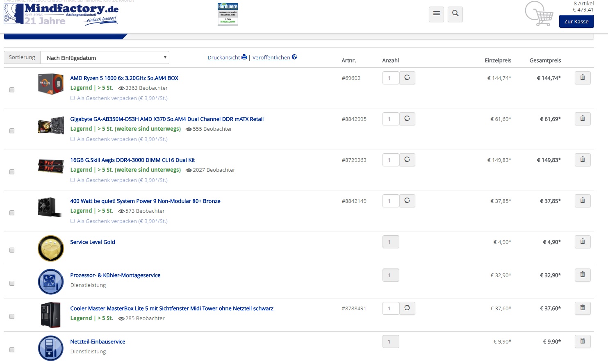This screenshot has height=364, width=608.
Task: Click the Veröffentlichen link
Action: [x=274, y=57]
